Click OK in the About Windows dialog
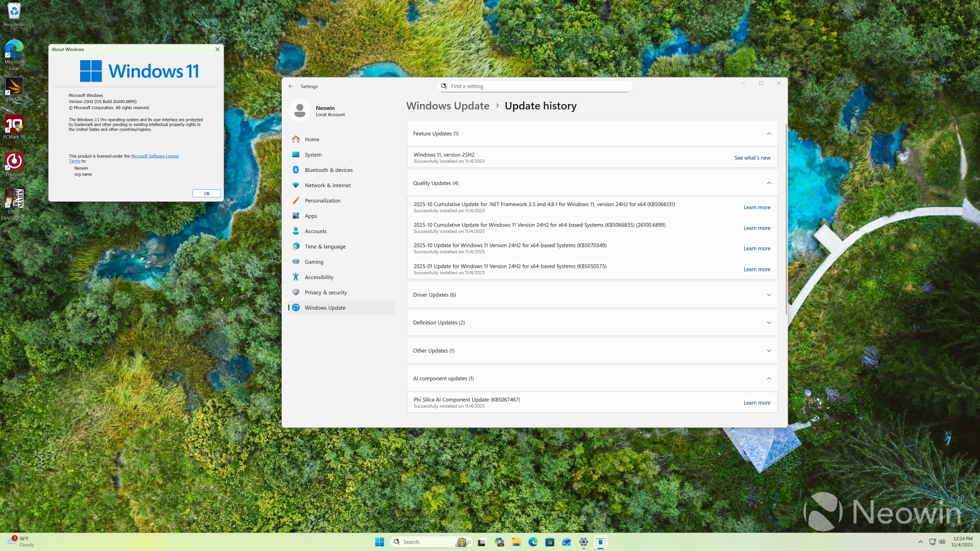This screenshot has height=551, width=980. pos(207,194)
